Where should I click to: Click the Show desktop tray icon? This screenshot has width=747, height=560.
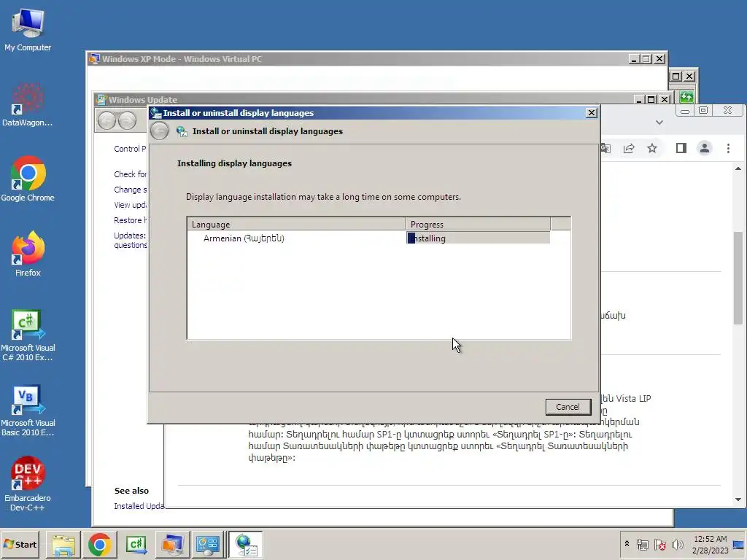[x=739, y=544]
